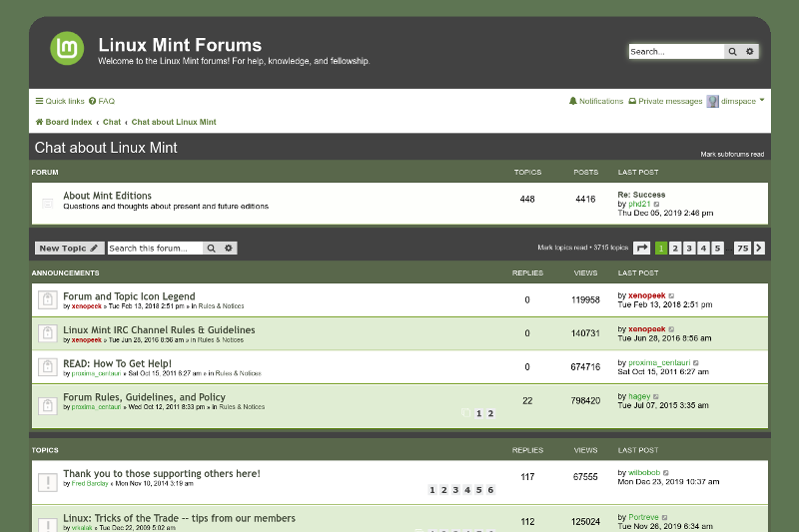The image size is (799, 532).
Task: Click Mark subforums read
Action: (x=732, y=155)
